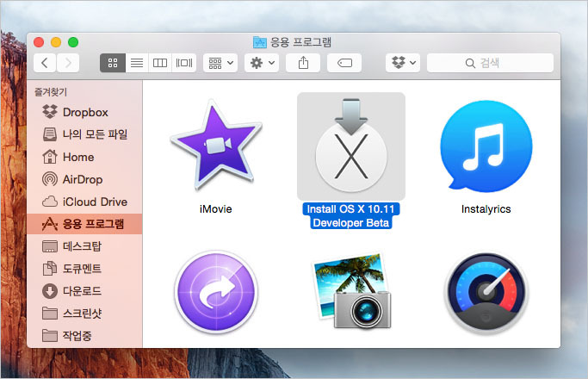Screen dimensions: 588x379
Task: Open iCloud Drive in the sidebar
Action: coord(84,202)
